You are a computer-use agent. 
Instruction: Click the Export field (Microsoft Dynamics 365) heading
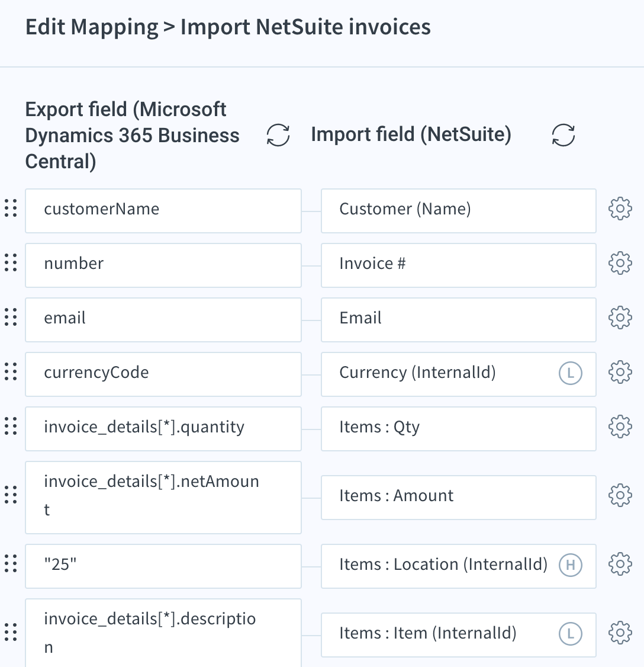[x=132, y=135]
